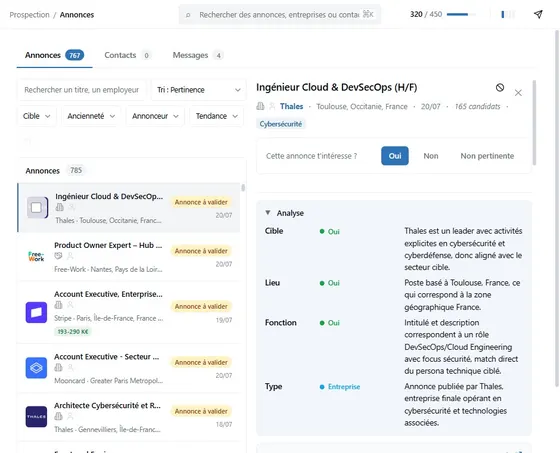
Task: Collapse the Analyse section triangle
Action: click(268, 213)
